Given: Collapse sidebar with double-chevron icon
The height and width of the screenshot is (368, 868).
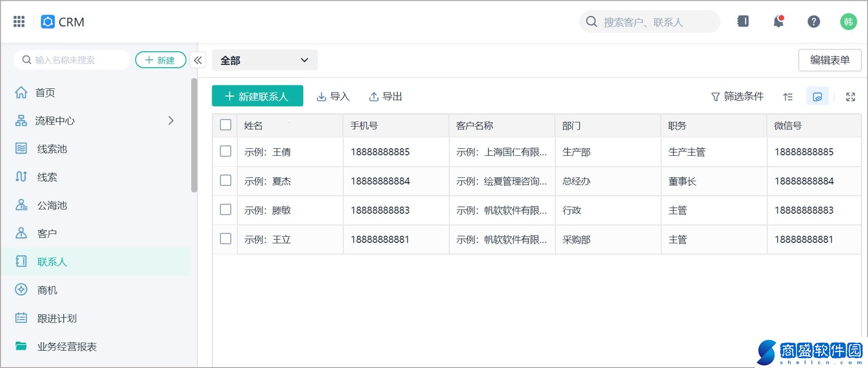Looking at the screenshot, I should coord(198,60).
